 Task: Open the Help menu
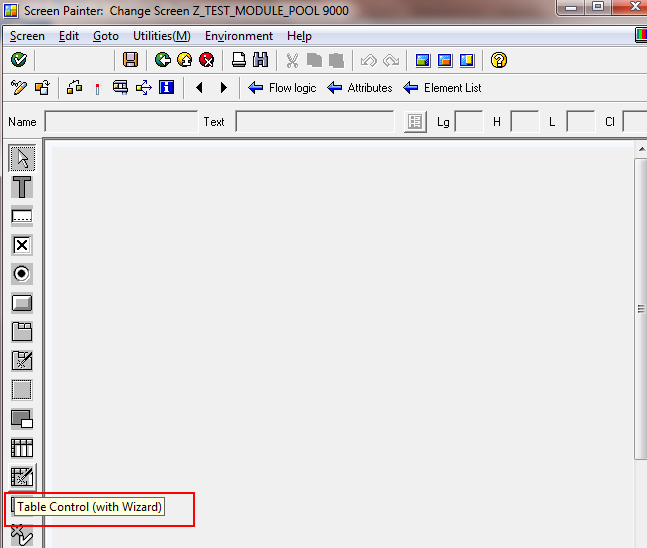pyautogui.click(x=299, y=36)
